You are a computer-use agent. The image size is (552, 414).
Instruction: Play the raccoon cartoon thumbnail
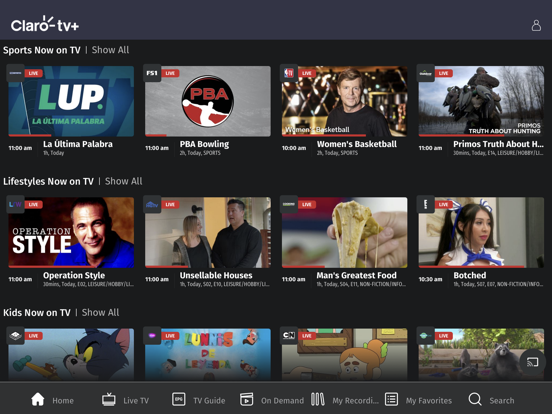click(x=481, y=354)
